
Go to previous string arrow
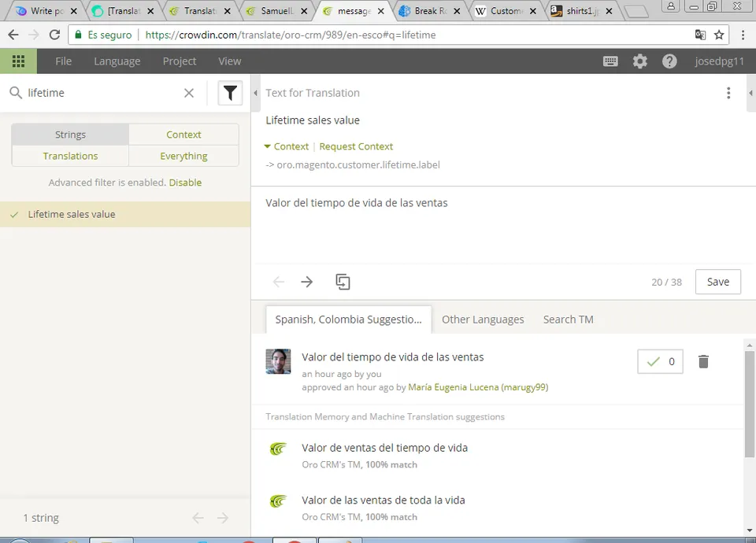pyautogui.click(x=278, y=282)
